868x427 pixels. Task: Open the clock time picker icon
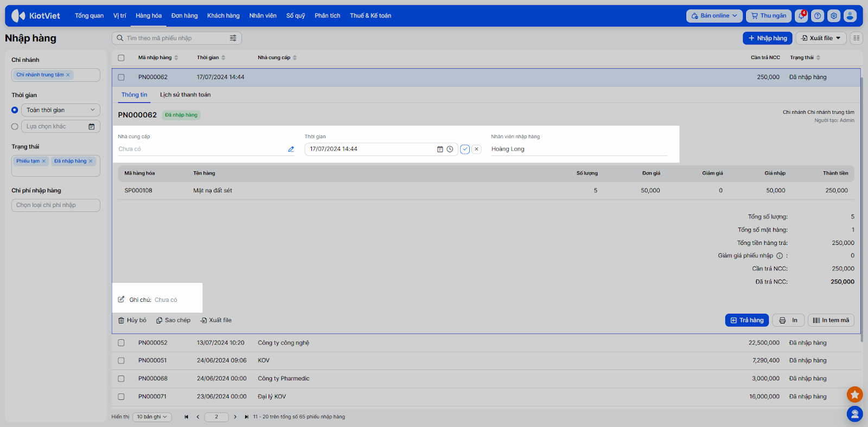pos(450,149)
